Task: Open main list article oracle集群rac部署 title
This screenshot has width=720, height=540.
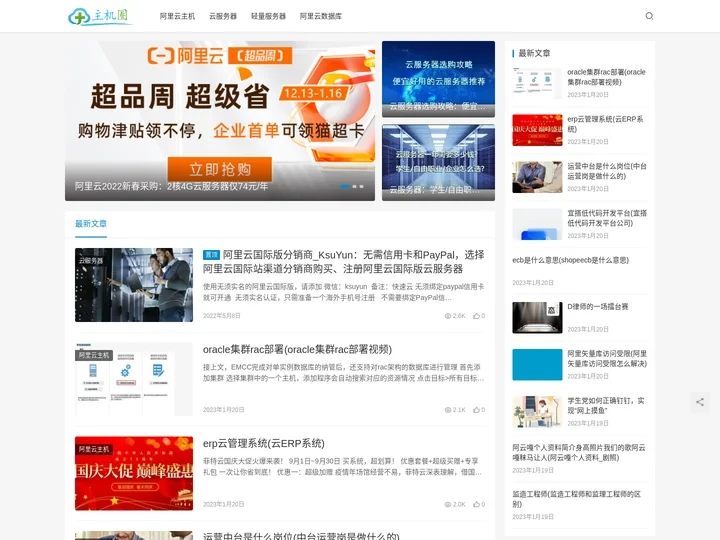Action: point(297,349)
